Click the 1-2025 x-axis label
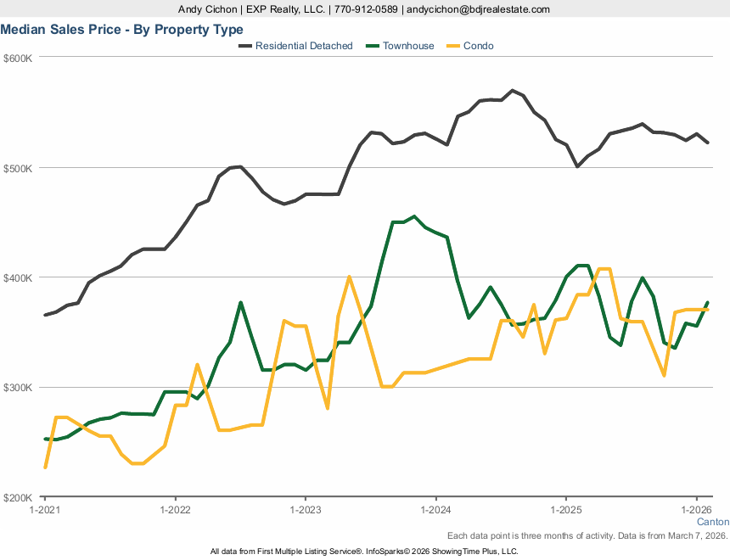 tap(566, 510)
